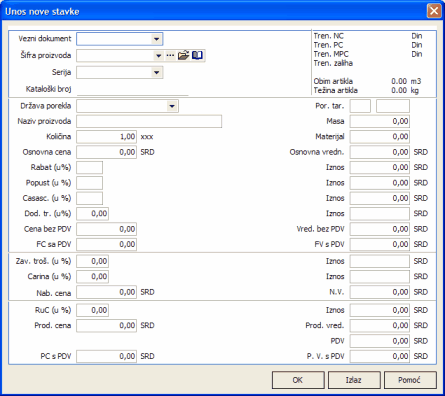445x396 pixels.
Task: Expand the Šifra proizvoda dropdown arrow
Action: point(159,55)
